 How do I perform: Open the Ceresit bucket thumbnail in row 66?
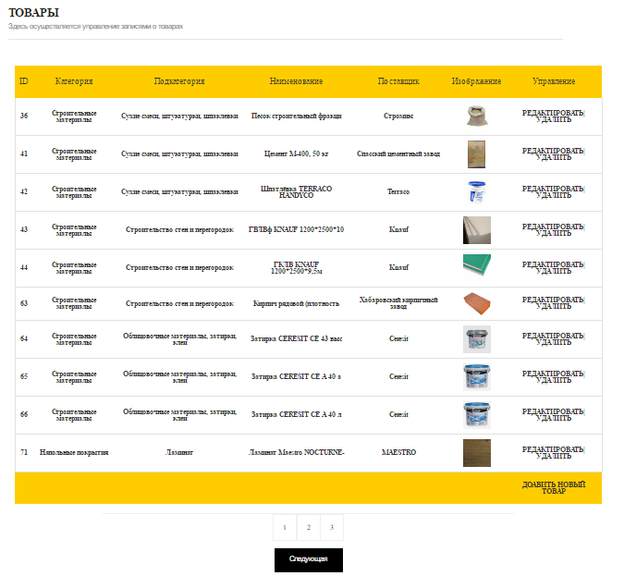click(476, 415)
